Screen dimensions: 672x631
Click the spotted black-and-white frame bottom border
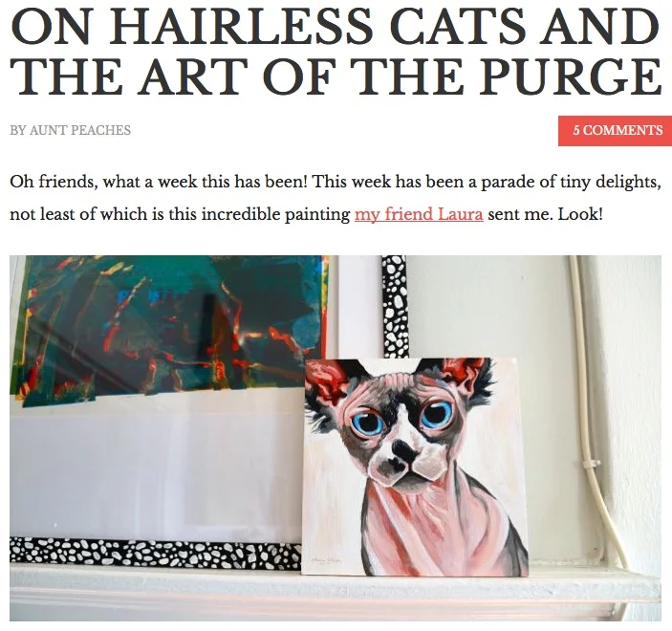point(155,553)
